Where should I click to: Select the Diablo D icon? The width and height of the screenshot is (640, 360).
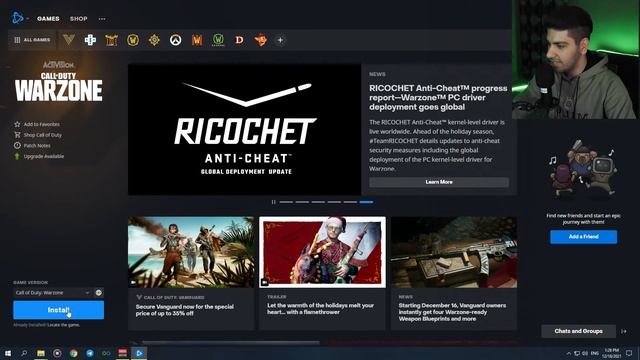240,40
